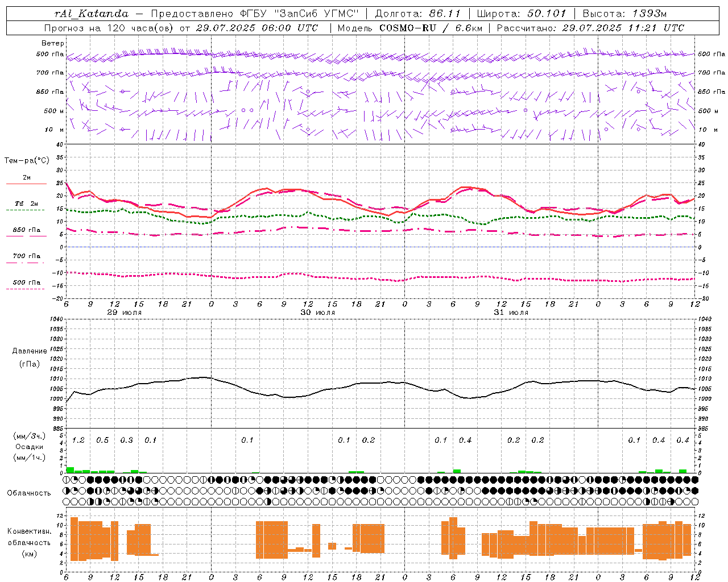Click the green dashed line sample under Td 2м

click(x=25, y=210)
